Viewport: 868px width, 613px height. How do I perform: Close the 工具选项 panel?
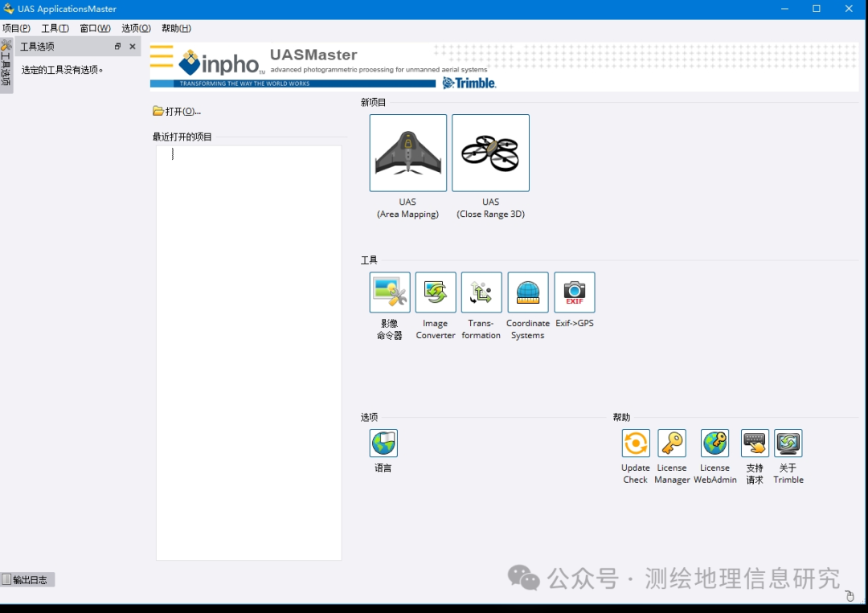133,47
